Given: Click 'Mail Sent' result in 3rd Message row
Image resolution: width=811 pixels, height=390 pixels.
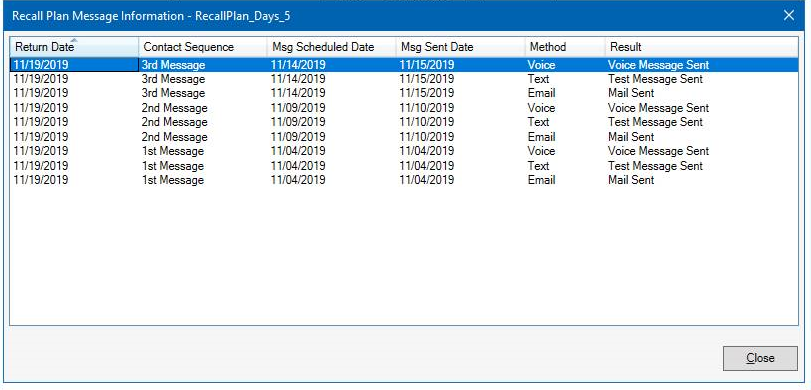Looking at the screenshot, I should click(631, 93).
